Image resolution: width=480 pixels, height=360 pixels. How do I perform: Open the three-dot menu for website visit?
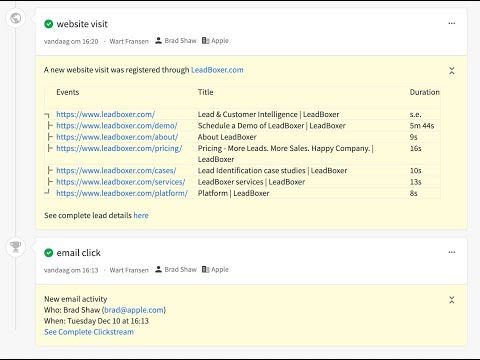coord(452,23)
